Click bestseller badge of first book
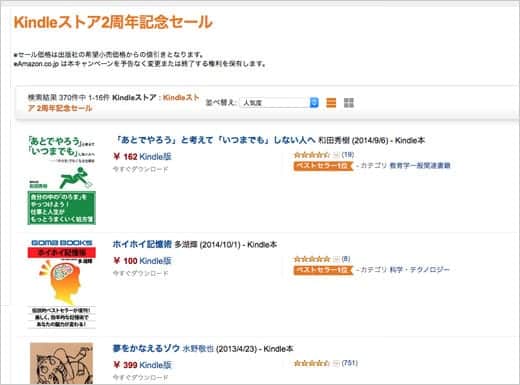Viewport: 520px width, 385px height. click(x=323, y=166)
